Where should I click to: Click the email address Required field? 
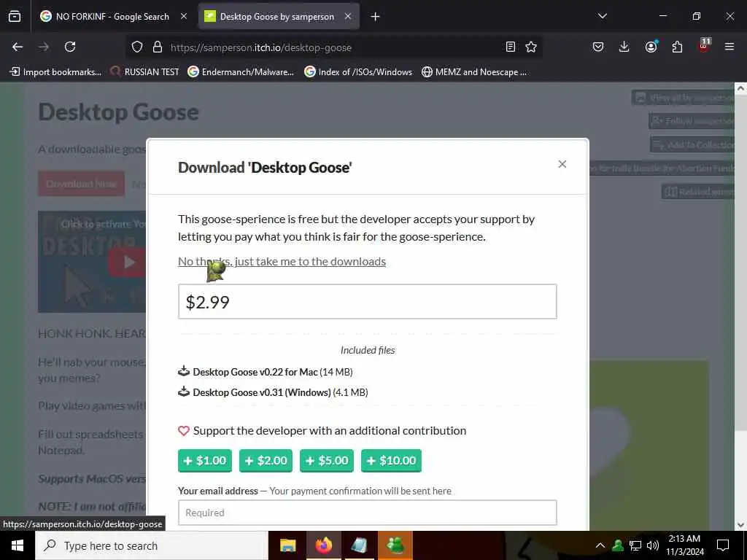coord(368,513)
